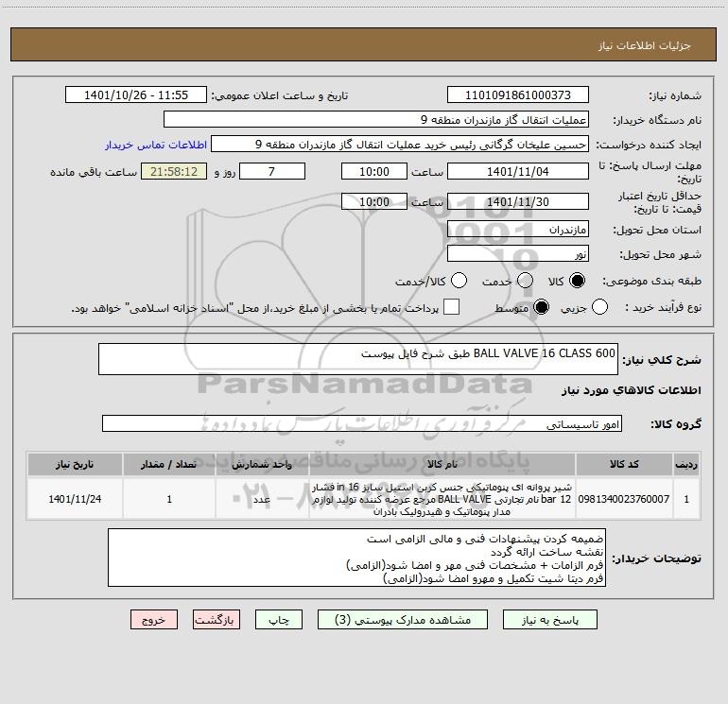This screenshot has height=704, width=728.
Task: Click the تاریخ نیاز column header
Action: point(75,464)
